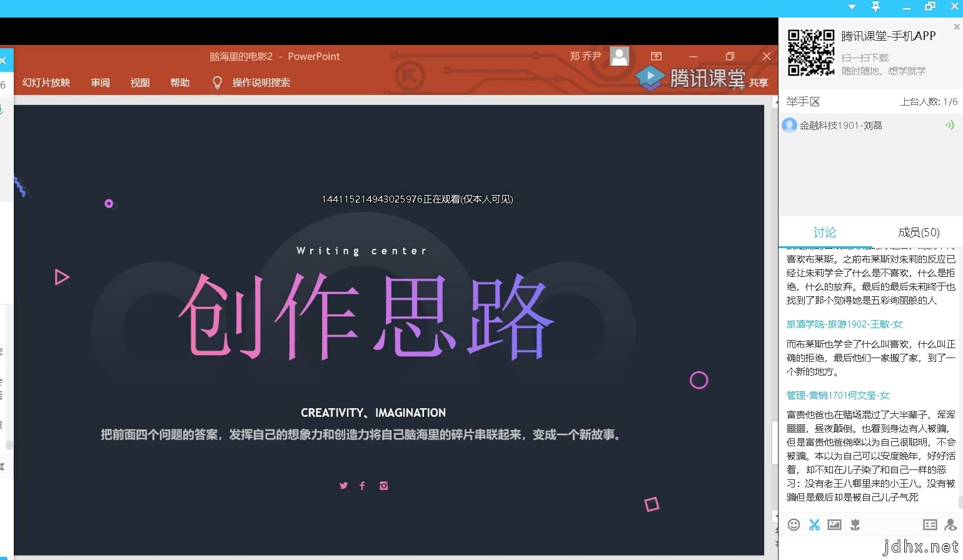The image size is (963, 560).
Task: Click the scissors screenshot tool icon
Action: [x=814, y=525]
